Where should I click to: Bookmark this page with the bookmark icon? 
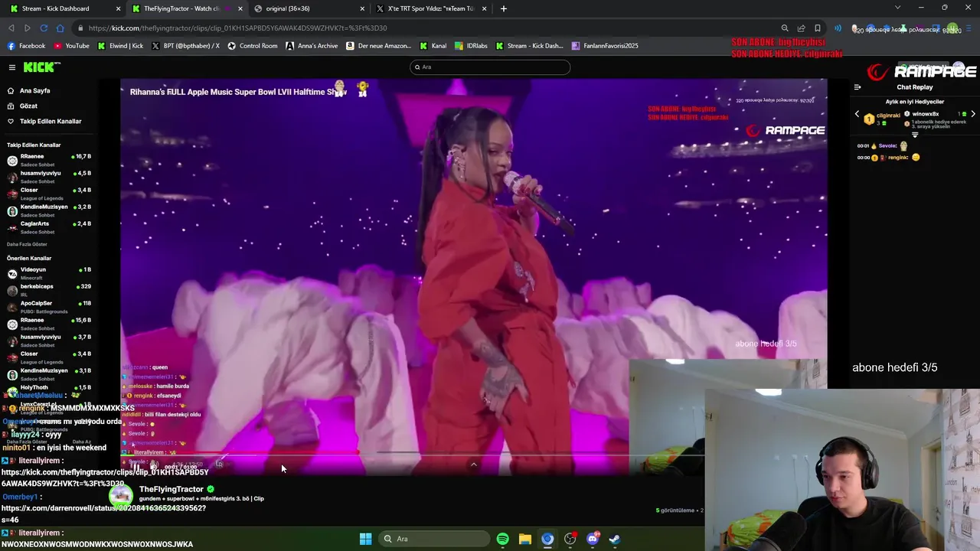817,28
